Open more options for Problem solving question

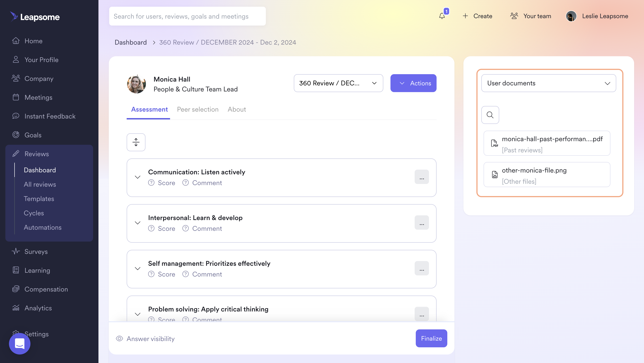[x=422, y=314]
